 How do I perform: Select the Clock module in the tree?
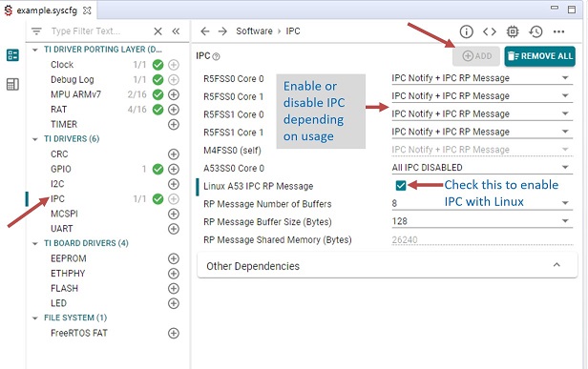pos(62,65)
